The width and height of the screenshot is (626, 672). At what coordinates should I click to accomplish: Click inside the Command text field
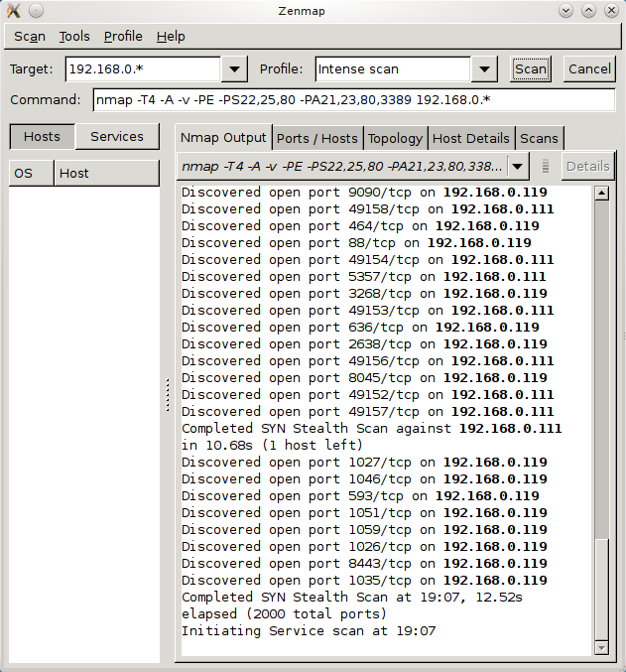click(x=353, y=100)
